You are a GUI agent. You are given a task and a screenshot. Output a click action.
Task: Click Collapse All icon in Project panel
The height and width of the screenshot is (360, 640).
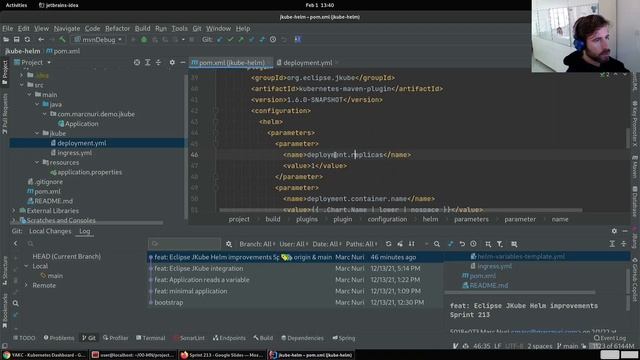click(158, 62)
